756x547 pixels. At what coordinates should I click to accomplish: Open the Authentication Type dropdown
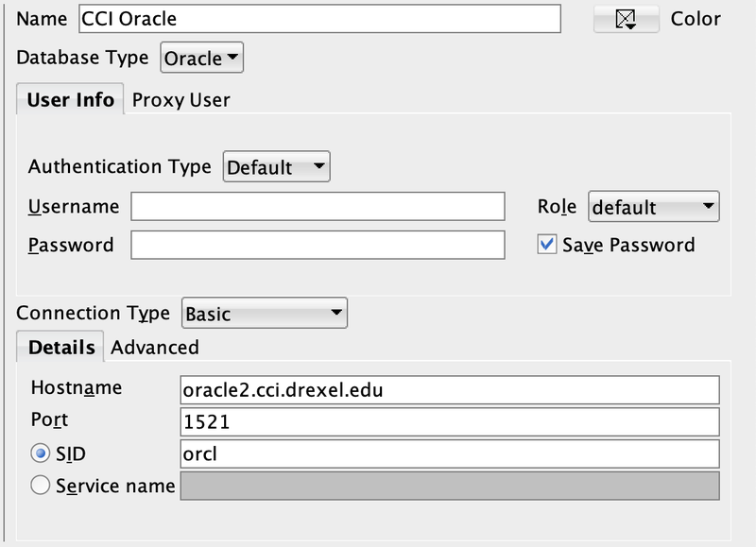pos(276,167)
